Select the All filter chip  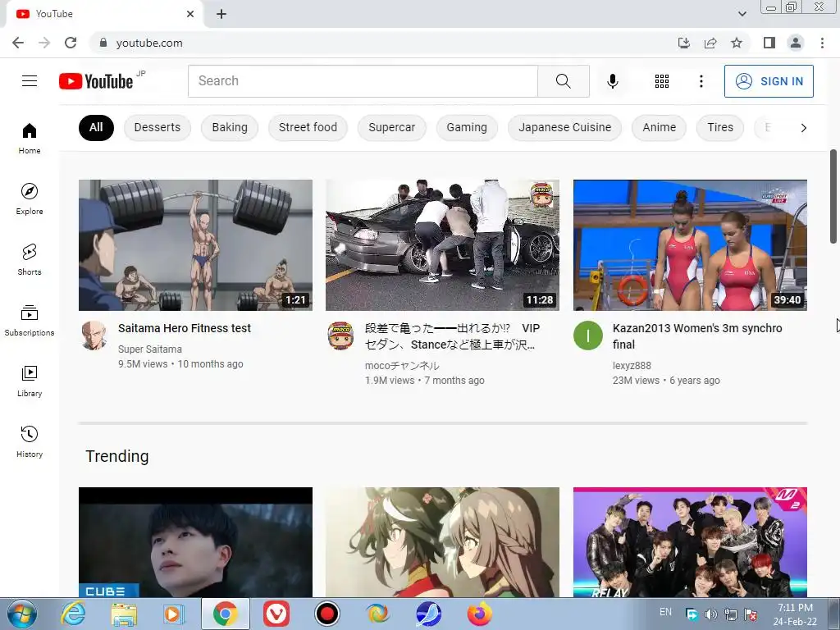point(96,127)
